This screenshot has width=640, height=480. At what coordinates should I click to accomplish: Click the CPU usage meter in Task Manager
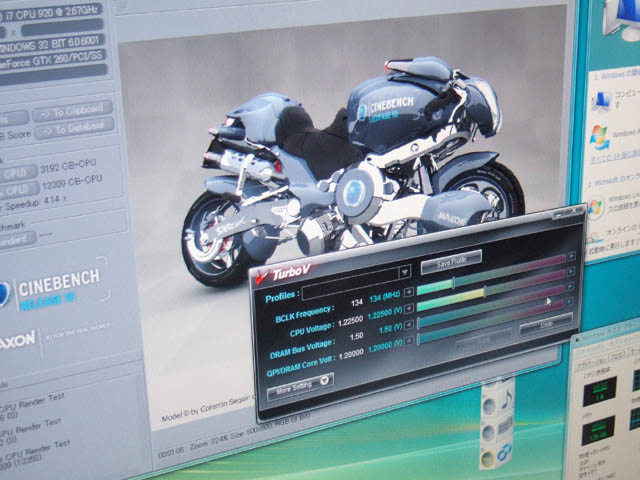(x=599, y=391)
